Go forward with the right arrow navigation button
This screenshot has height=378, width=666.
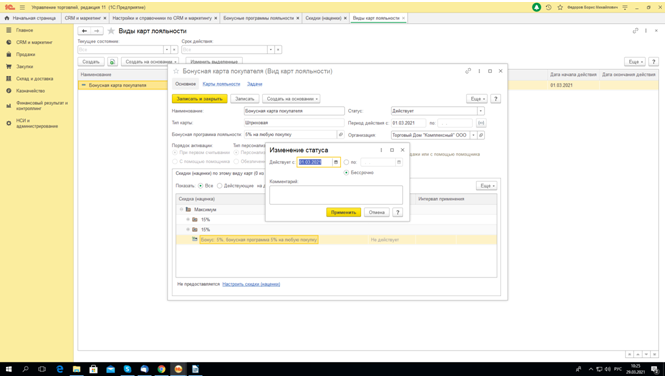(x=97, y=31)
